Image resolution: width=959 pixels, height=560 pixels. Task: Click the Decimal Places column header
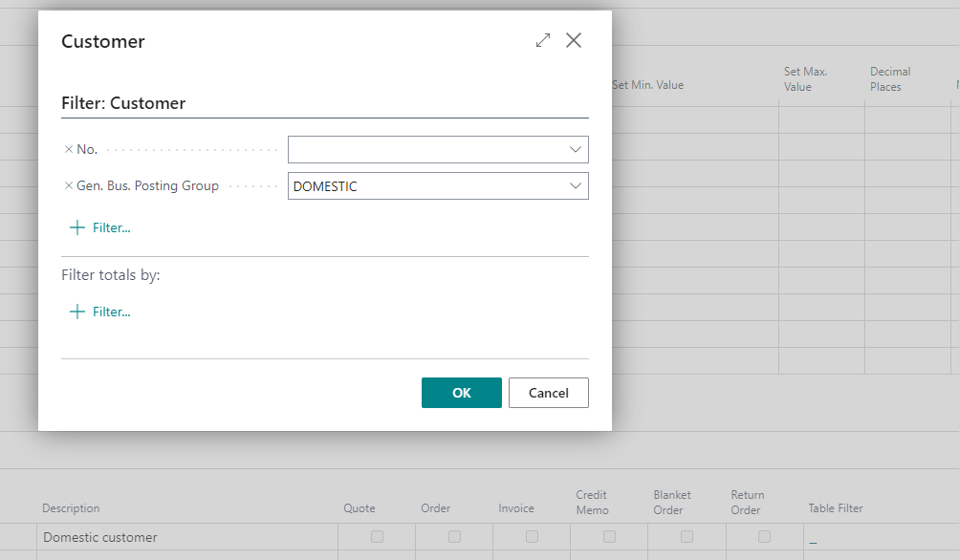click(x=890, y=79)
